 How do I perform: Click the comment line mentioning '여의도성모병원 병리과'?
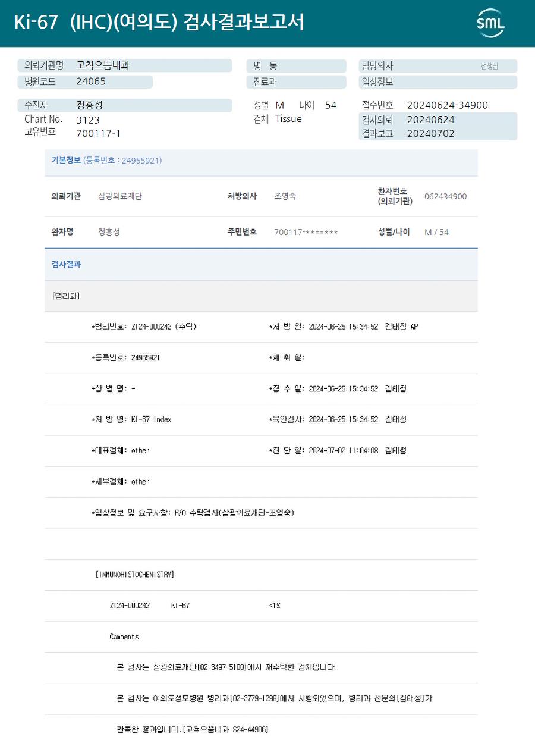click(274, 698)
